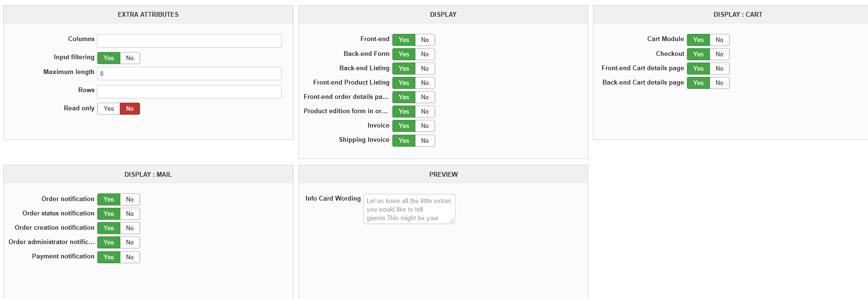The height and width of the screenshot is (299, 868).
Task: Turn off Order notification mail
Action: coord(130,200)
